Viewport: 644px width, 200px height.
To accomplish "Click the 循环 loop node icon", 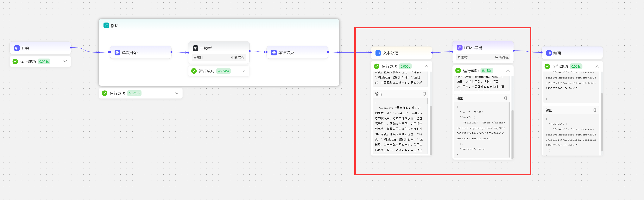I will [x=106, y=26].
